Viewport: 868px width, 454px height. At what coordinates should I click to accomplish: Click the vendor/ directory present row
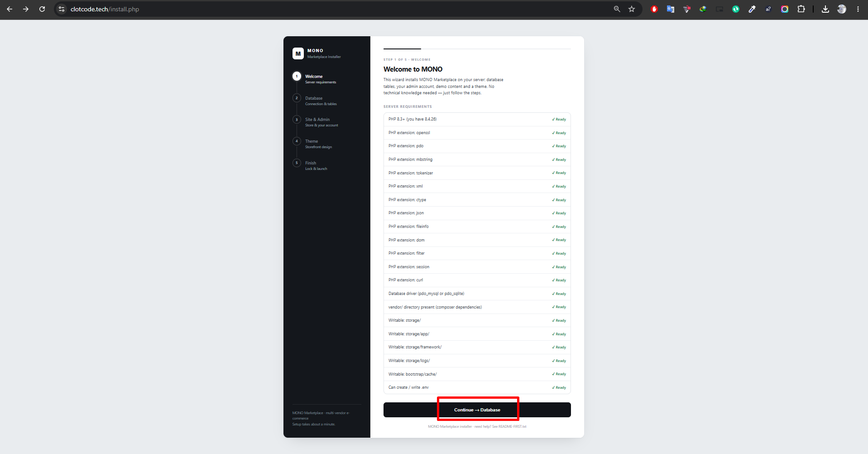click(x=477, y=307)
